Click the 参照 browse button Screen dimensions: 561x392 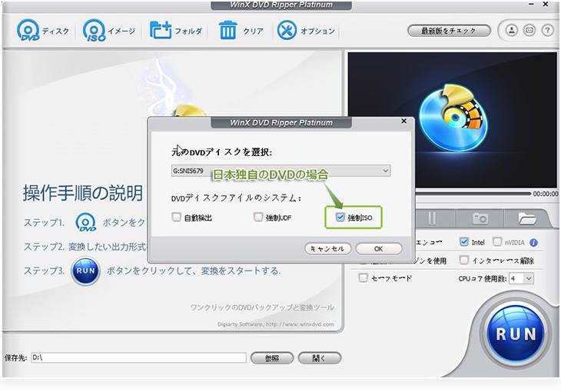point(272,358)
